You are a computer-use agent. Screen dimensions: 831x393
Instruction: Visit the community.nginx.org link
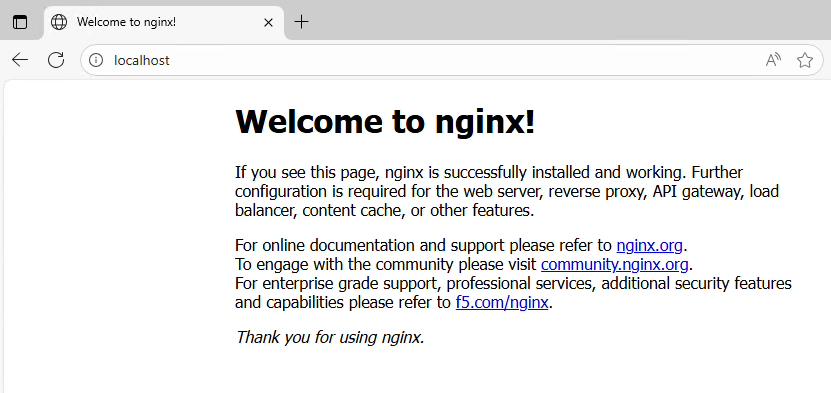click(x=614, y=264)
